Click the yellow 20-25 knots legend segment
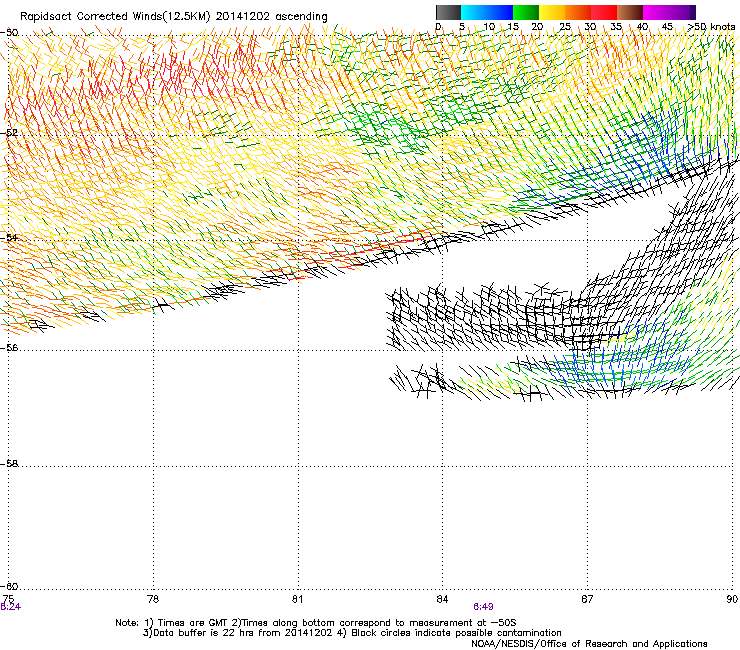Screen dimensions: 740x650 tap(552, 12)
